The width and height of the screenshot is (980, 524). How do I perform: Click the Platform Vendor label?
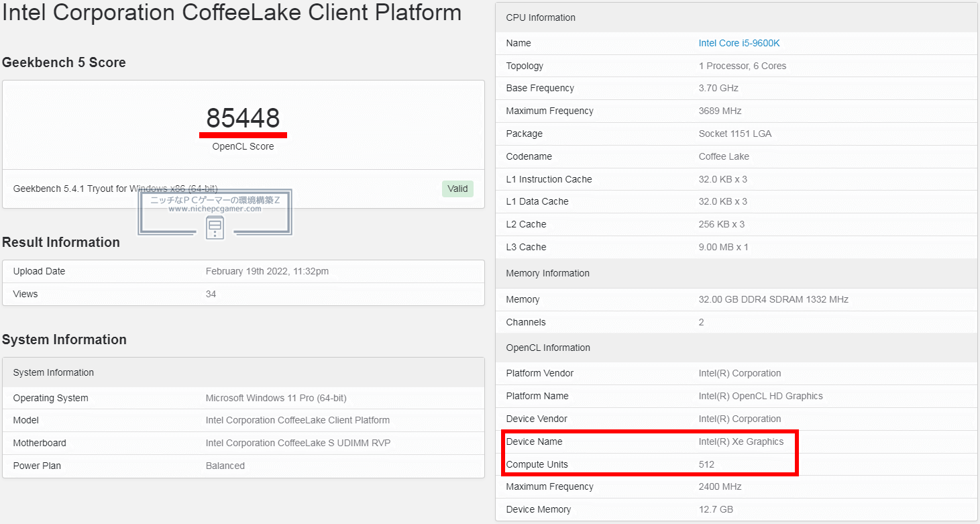pyautogui.click(x=539, y=373)
